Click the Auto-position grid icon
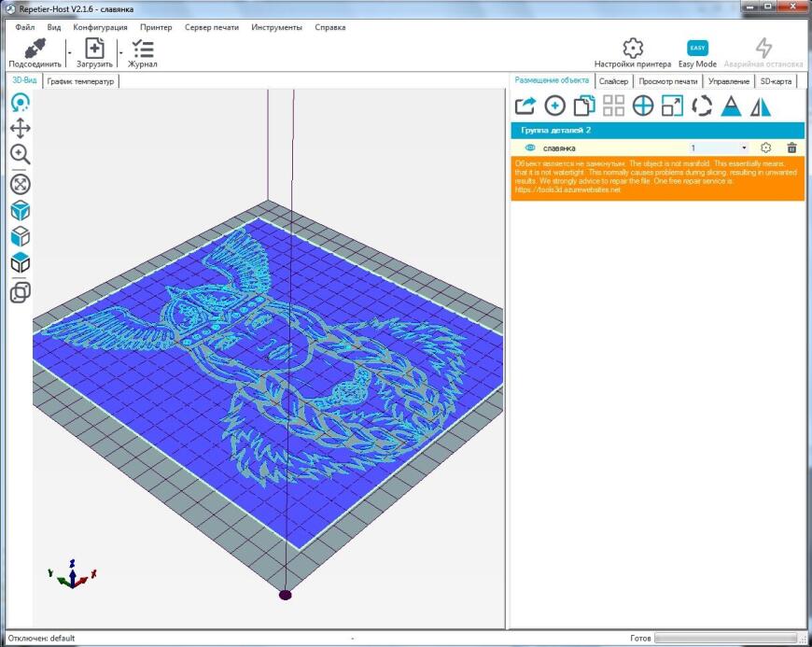 tap(613, 105)
